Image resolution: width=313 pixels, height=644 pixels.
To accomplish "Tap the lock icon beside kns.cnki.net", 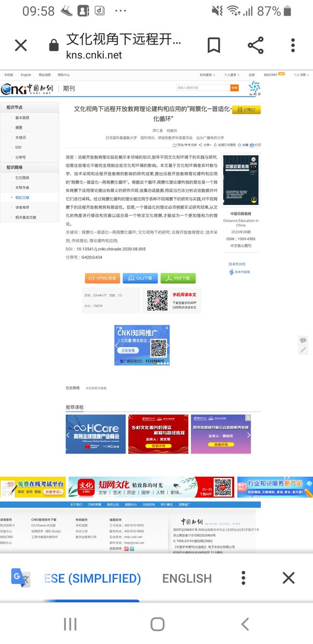I will pos(54,46).
